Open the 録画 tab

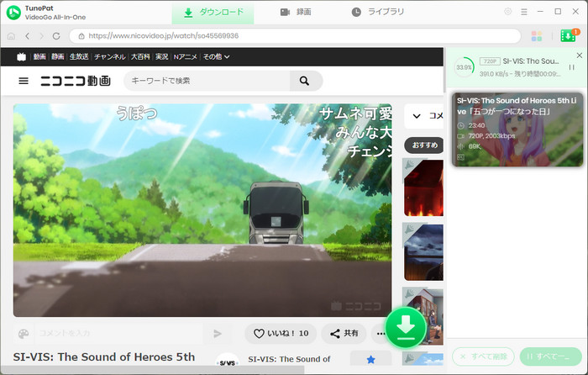pos(296,13)
